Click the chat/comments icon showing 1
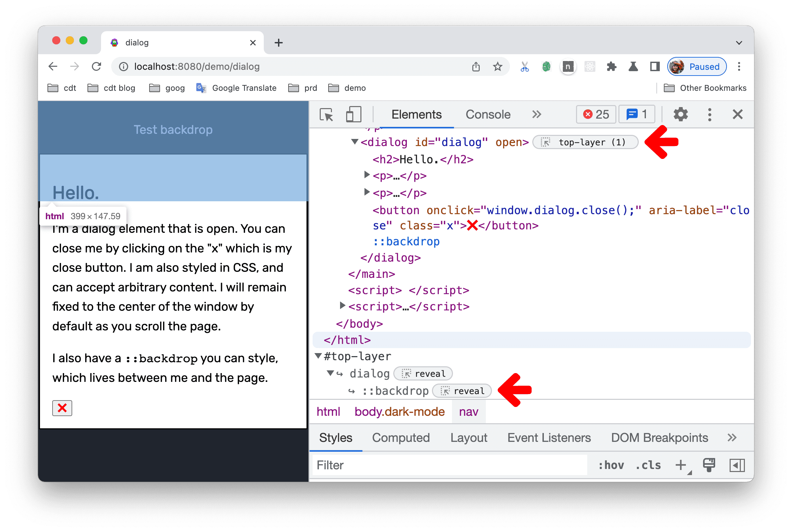The height and width of the screenshot is (532, 792). click(x=637, y=115)
